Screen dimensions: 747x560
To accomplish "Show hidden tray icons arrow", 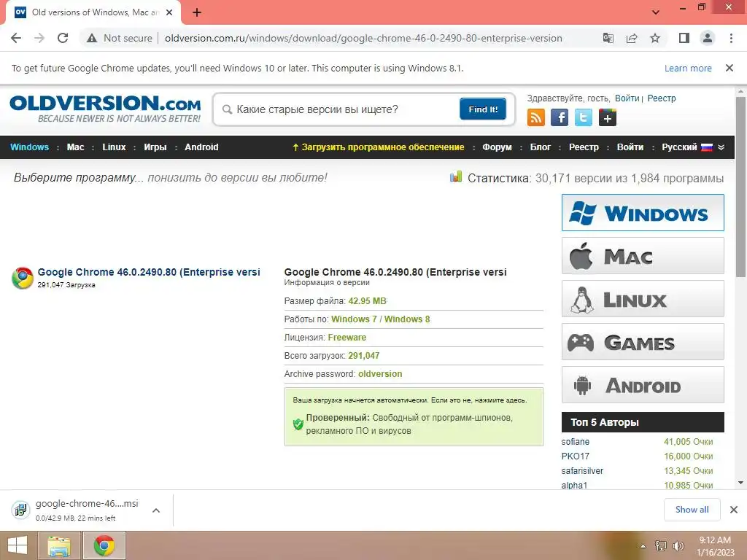I will tap(643, 546).
